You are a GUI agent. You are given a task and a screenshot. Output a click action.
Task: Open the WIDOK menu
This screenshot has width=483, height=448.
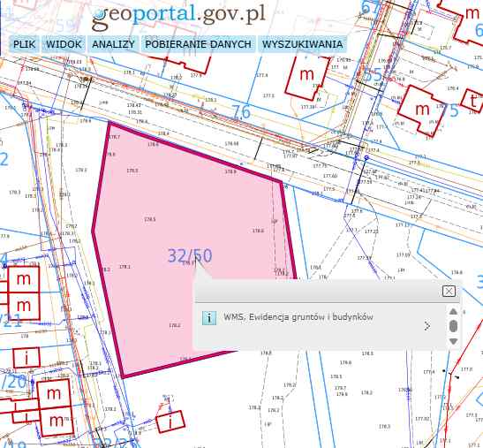click(x=64, y=44)
